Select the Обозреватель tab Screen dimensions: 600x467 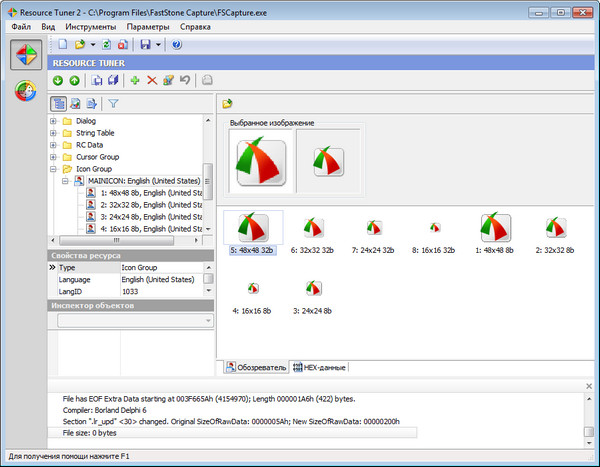click(x=254, y=368)
